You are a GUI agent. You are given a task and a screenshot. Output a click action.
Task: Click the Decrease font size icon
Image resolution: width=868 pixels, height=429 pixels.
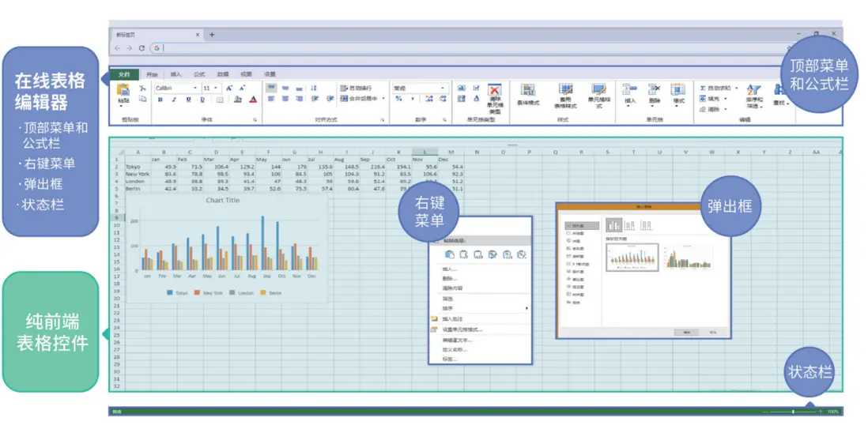click(x=242, y=88)
